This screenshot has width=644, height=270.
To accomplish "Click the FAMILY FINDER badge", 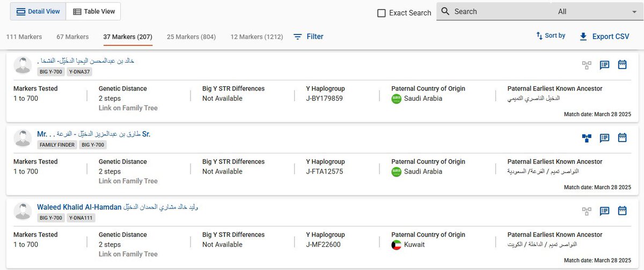I will tap(57, 145).
